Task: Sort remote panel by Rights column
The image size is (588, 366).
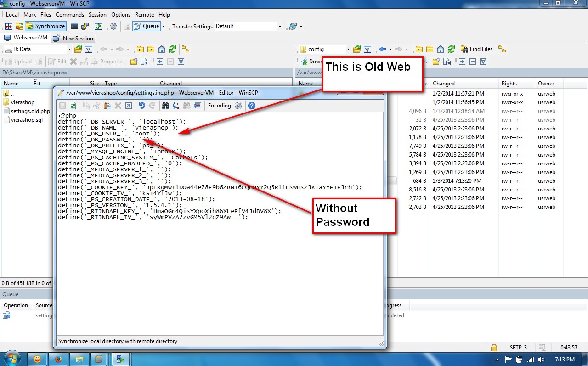Action: [x=509, y=84]
